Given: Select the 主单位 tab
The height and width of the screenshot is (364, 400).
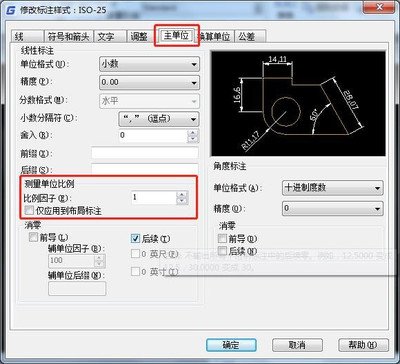Looking at the screenshot, I should (x=177, y=36).
